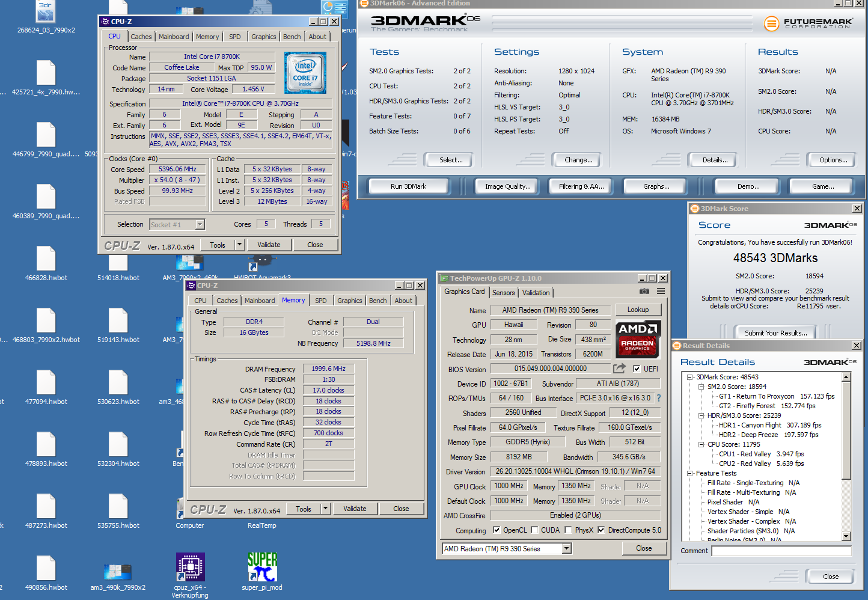This screenshot has width=868, height=600.
Task: Switch to Mainboard tab in top CPU-Z
Action: (174, 37)
